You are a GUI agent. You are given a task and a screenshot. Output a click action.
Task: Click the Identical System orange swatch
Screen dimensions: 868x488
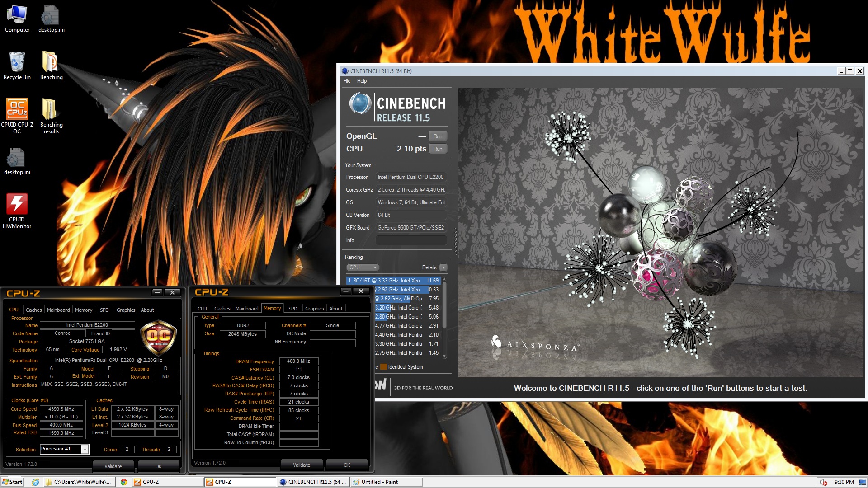click(383, 367)
